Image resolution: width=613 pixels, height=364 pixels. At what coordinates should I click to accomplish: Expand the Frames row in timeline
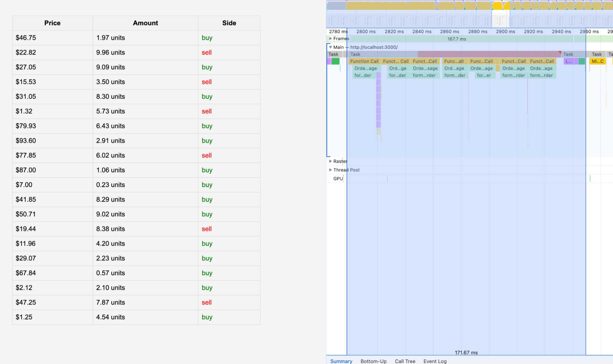point(331,38)
